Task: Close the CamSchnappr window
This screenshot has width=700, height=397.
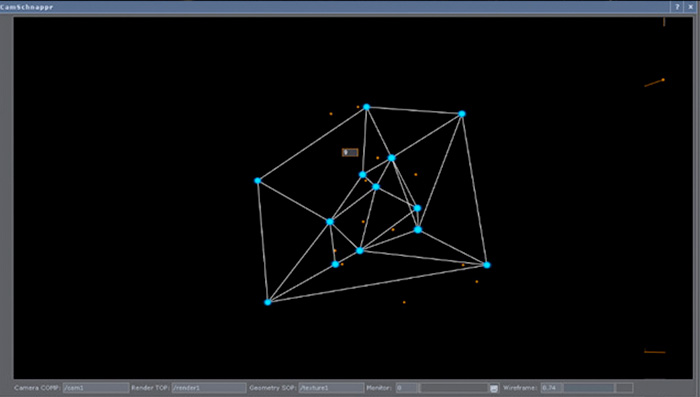Action: point(690,7)
